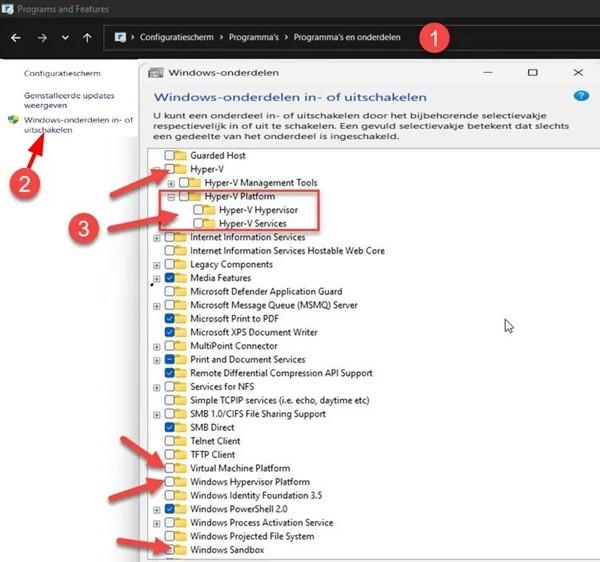Click the Programs and Features title bar icon

click(x=7, y=8)
